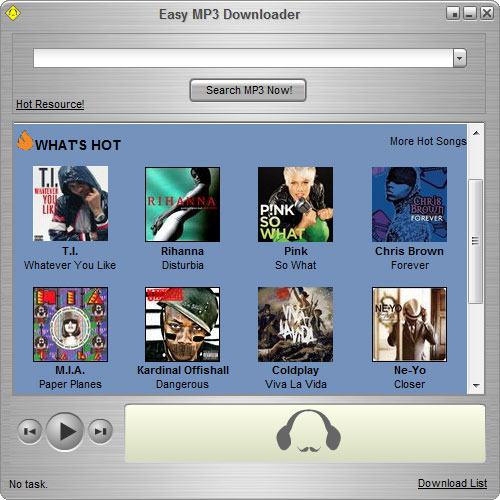Click the Pink artist name
The width and height of the screenshot is (500, 500).
click(x=296, y=251)
